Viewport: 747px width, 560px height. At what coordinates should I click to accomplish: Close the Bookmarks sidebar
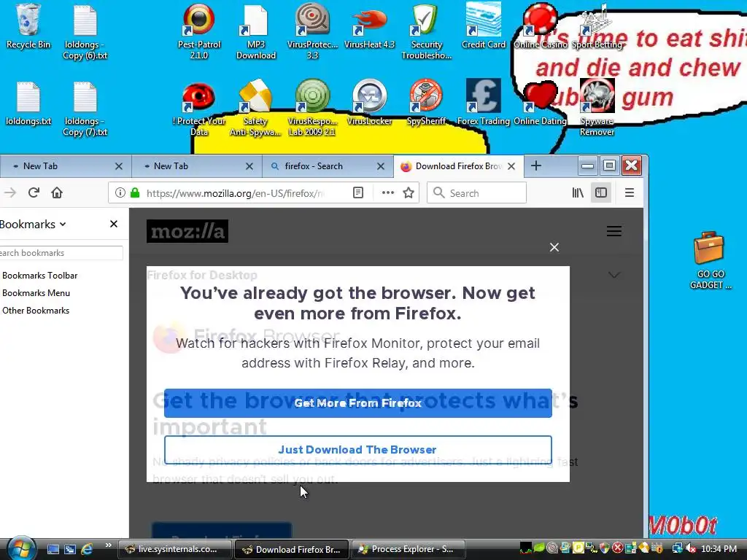(113, 224)
